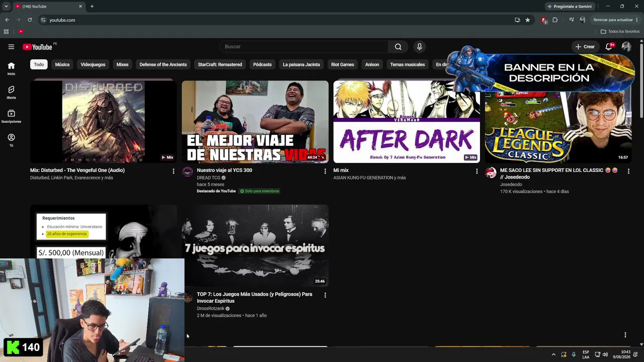The image size is (644, 362).
Task: Open the DREAD TCG channel avatar
Action: (187, 172)
